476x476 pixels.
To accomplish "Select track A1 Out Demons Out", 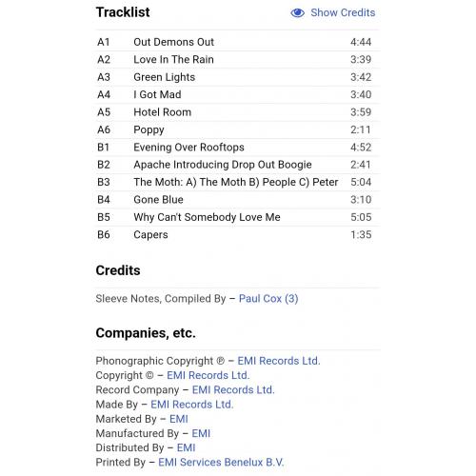I will click(238, 42).
